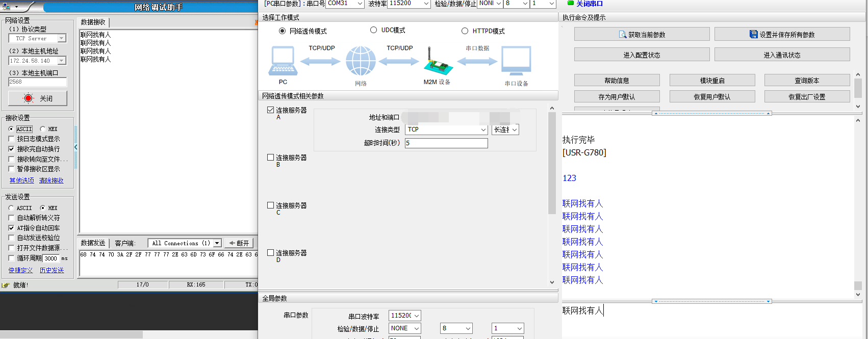Click the 清除接收 link

point(52,180)
